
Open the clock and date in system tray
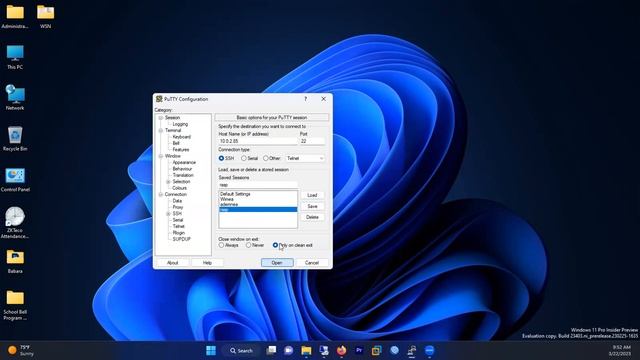[619, 350]
